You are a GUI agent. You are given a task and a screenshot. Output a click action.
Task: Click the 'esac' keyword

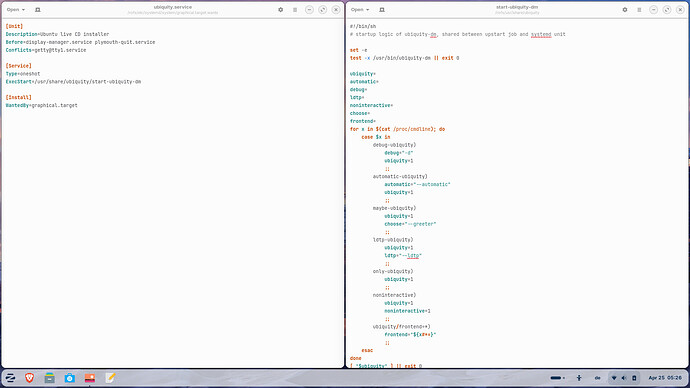[367, 351]
